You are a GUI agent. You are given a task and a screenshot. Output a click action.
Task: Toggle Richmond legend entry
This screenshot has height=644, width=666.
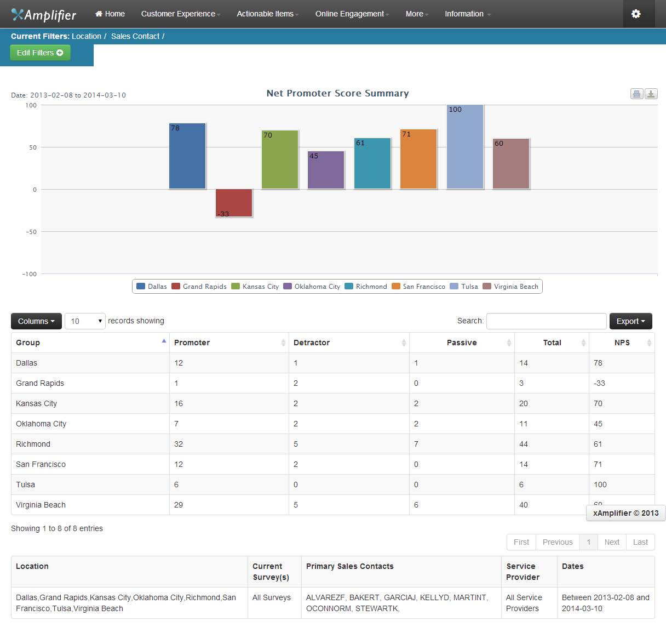coord(366,287)
